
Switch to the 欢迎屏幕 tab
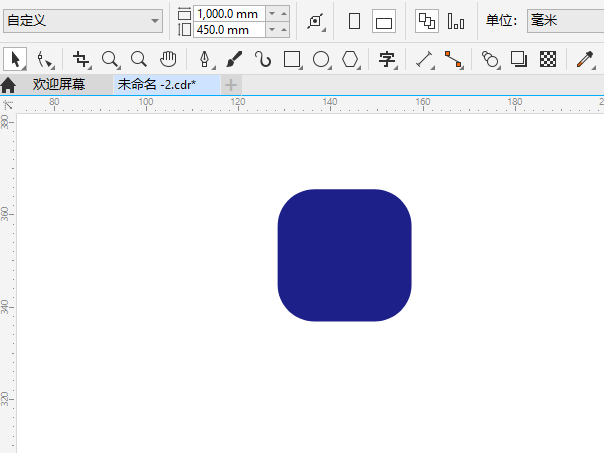point(58,85)
